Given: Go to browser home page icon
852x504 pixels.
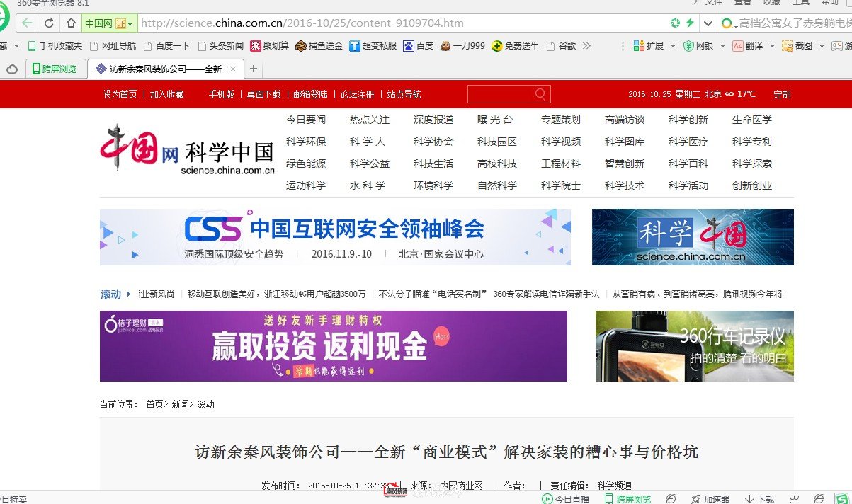Looking at the screenshot, I should (x=70, y=23).
